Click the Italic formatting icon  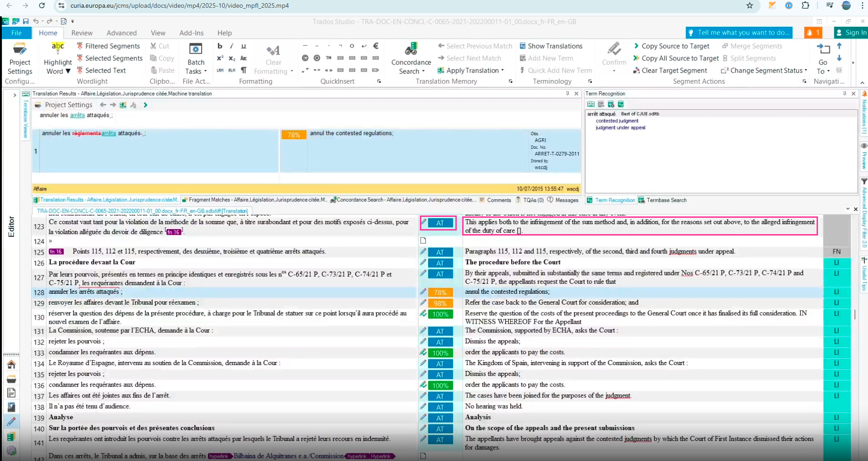(x=232, y=46)
